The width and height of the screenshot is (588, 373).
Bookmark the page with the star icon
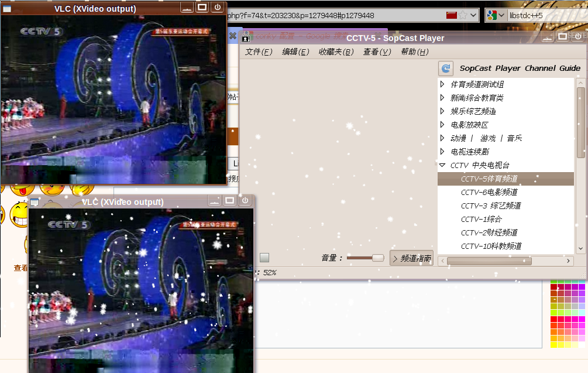(x=463, y=15)
